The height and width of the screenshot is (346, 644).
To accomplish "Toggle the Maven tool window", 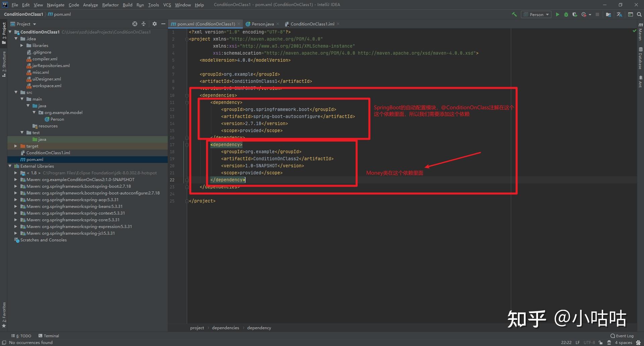I will pyautogui.click(x=640, y=32).
